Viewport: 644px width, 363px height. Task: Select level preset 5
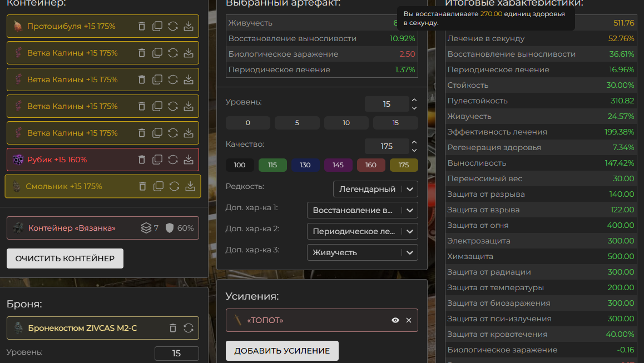tap(297, 123)
